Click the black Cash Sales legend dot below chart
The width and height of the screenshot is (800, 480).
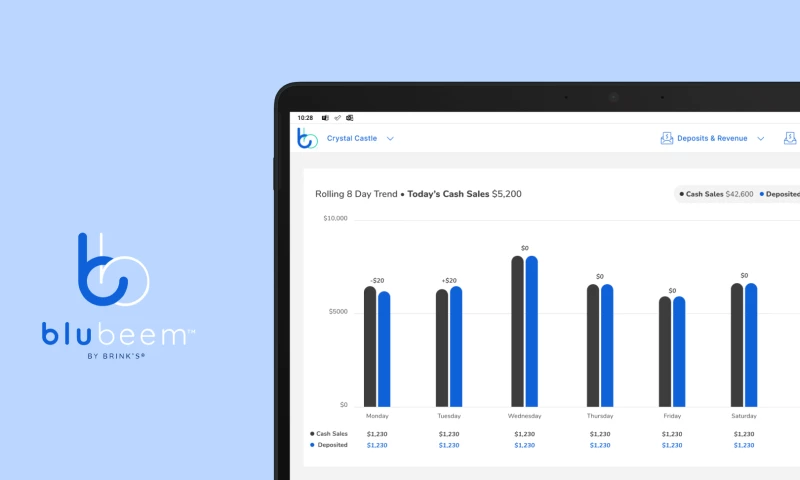[312, 434]
